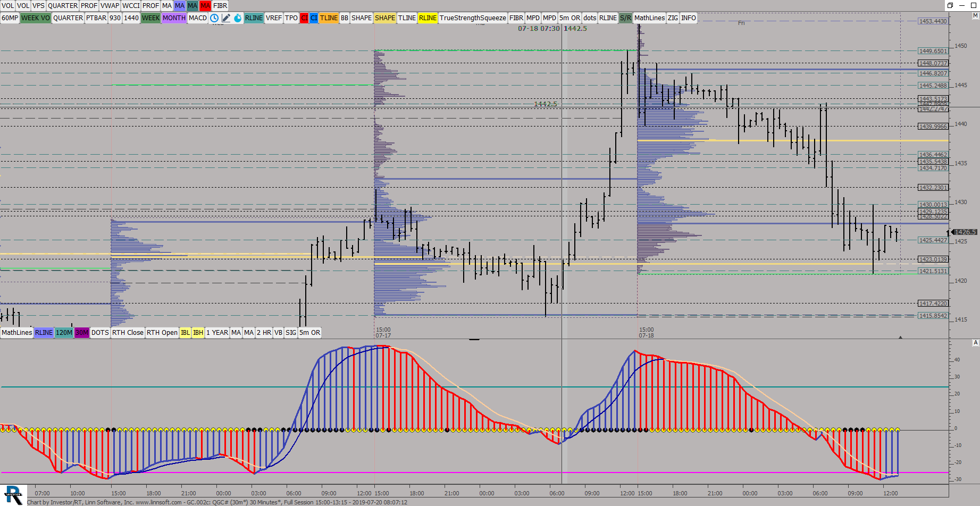Toggle the green WEEK VO button
The width and height of the screenshot is (980, 506).
[x=35, y=18]
